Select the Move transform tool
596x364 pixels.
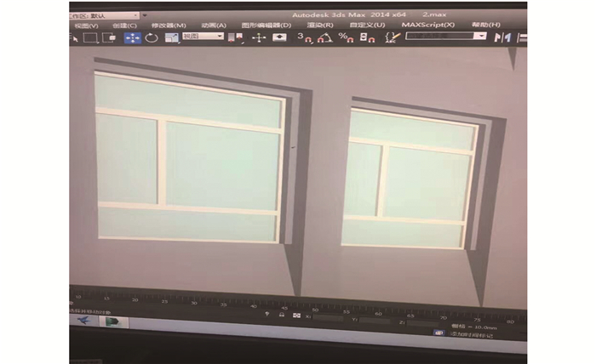(133, 37)
